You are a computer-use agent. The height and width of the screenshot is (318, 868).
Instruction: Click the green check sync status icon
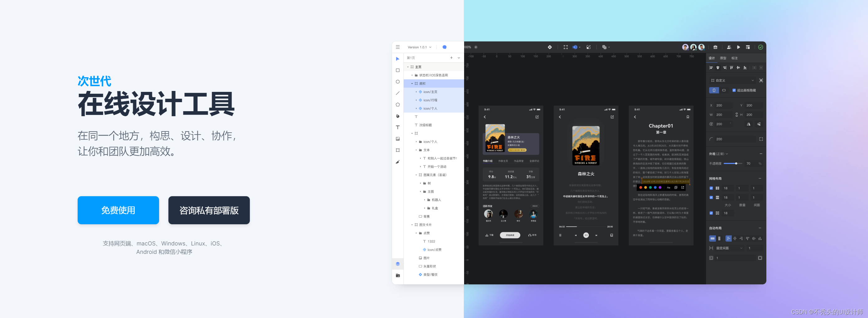tap(760, 47)
